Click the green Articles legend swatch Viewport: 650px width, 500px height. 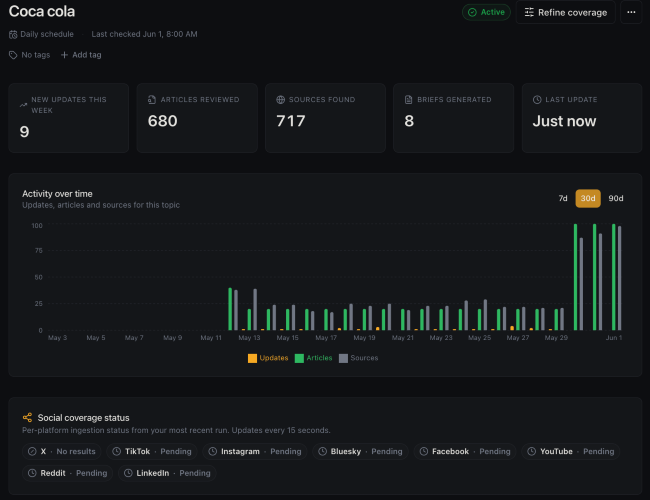299,359
